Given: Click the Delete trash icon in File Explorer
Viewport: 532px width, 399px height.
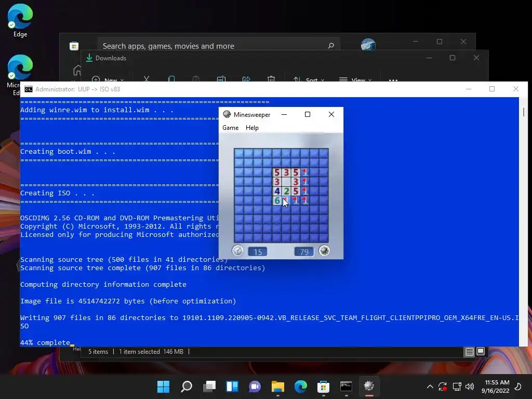Looking at the screenshot, I should (271, 79).
